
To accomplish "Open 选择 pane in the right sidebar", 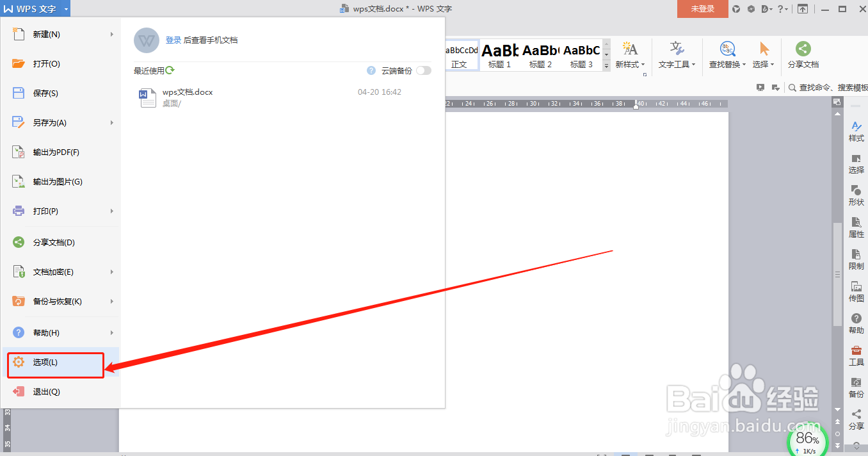I will pos(856,164).
